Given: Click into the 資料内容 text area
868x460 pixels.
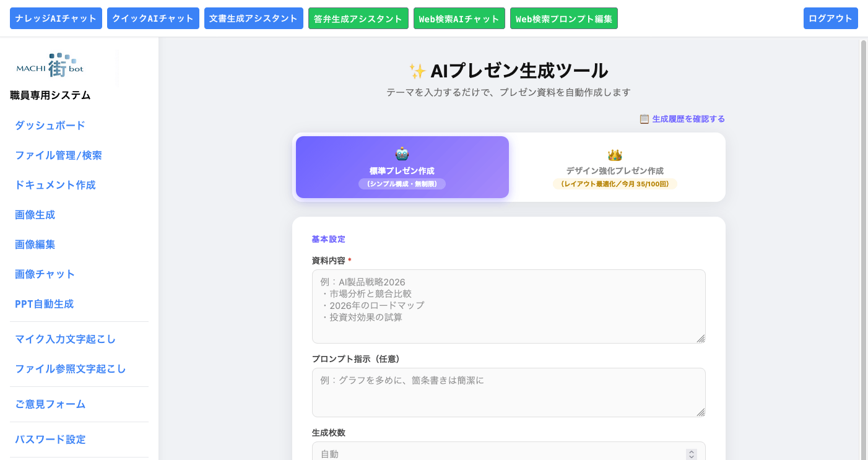Looking at the screenshot, I should pyautogui.click(x=509, y=306).
